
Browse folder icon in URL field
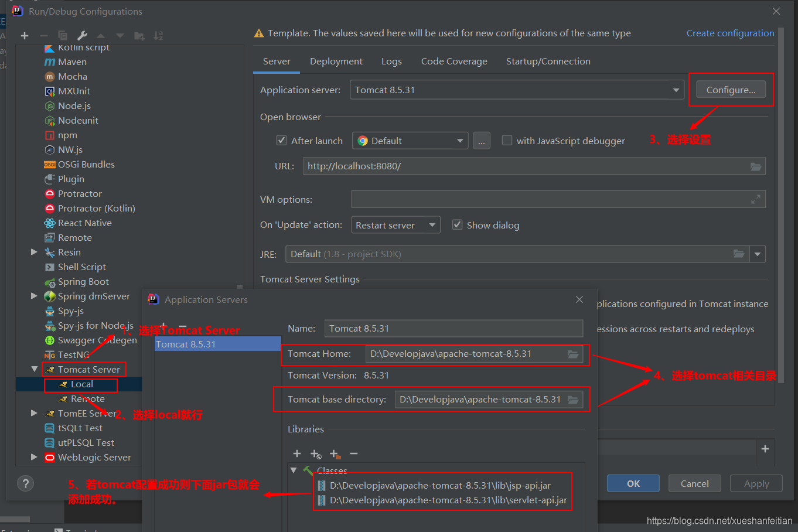[756, 166]
